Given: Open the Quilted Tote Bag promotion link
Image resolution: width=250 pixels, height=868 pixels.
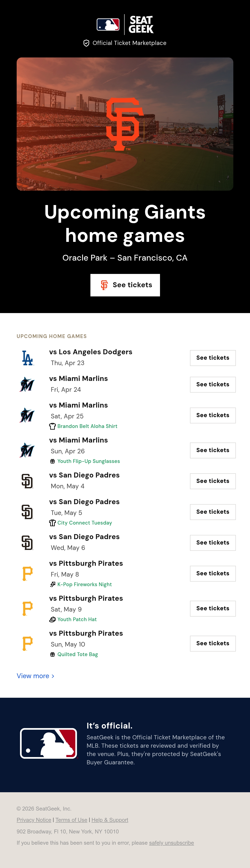Looking at the screenshot, I should [x=77, y=654].
